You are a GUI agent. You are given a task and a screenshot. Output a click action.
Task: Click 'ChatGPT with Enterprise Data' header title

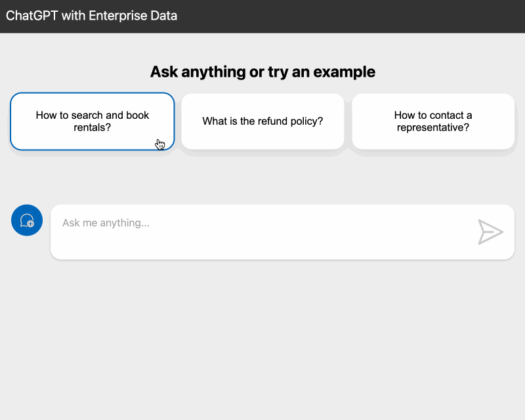[91, 16]
